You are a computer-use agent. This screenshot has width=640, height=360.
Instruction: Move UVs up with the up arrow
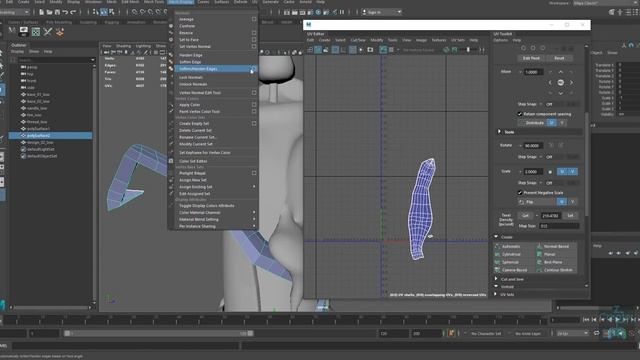pyautogui.click(x=561, y=72)
